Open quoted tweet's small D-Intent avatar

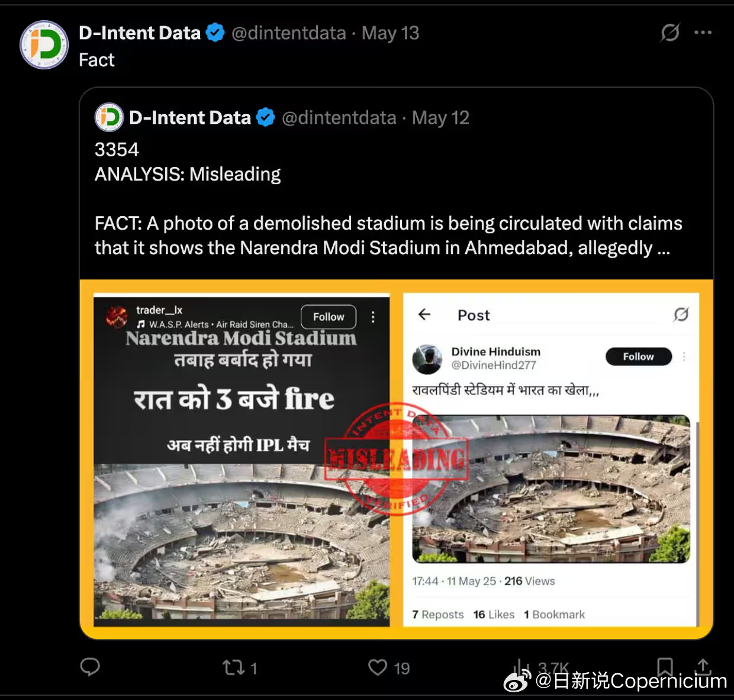coord(109,117)
